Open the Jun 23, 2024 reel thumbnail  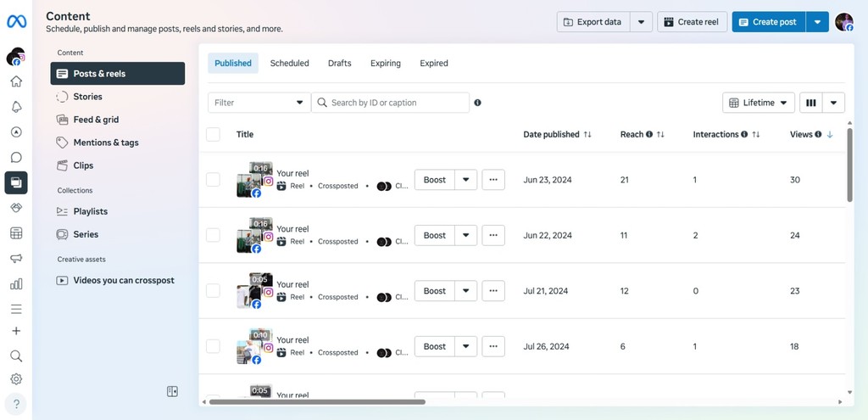click(254, 180)
